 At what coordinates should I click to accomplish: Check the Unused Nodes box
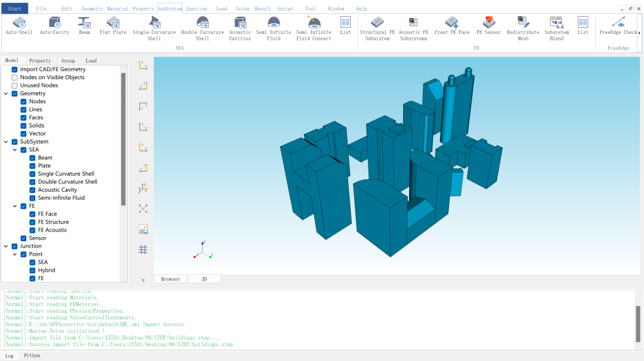coord(14,85)
